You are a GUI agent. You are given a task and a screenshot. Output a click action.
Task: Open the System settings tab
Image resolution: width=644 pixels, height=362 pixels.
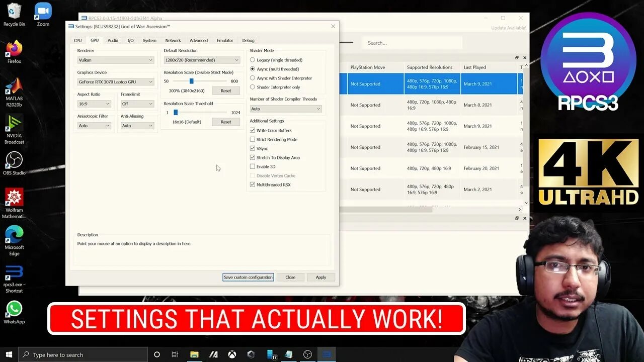click(x=149, y=40)
